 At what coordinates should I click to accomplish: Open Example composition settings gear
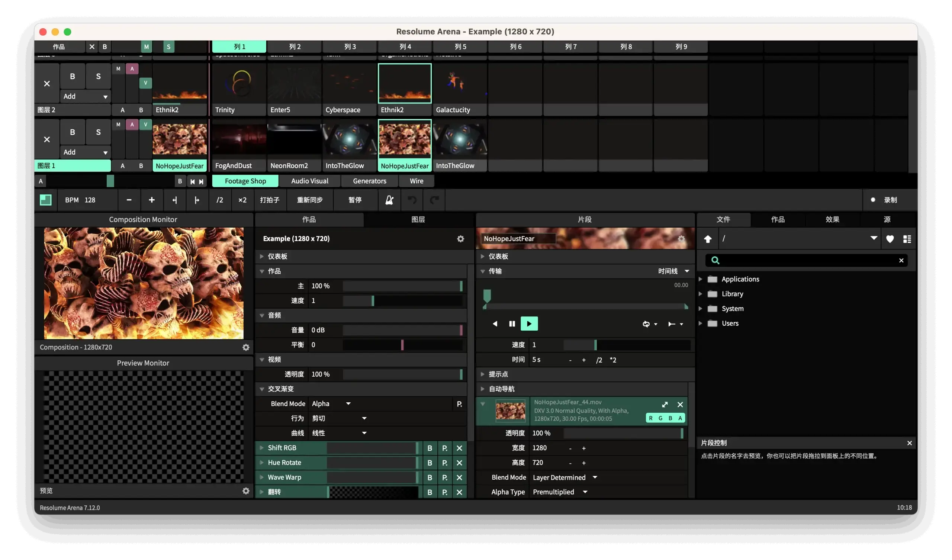pyautogui.click(x=460, y=239)
